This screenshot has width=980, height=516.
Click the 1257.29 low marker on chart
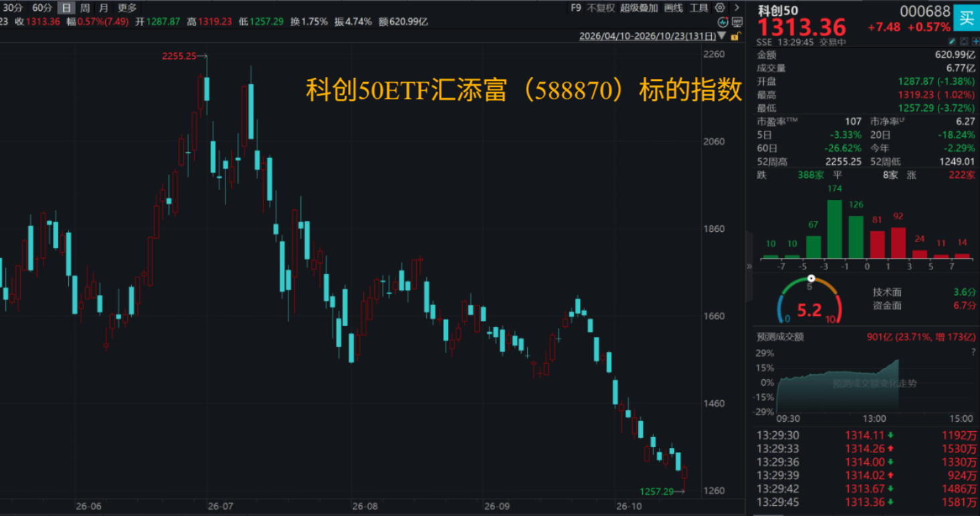pyautogui.click(x=657, y=491)
